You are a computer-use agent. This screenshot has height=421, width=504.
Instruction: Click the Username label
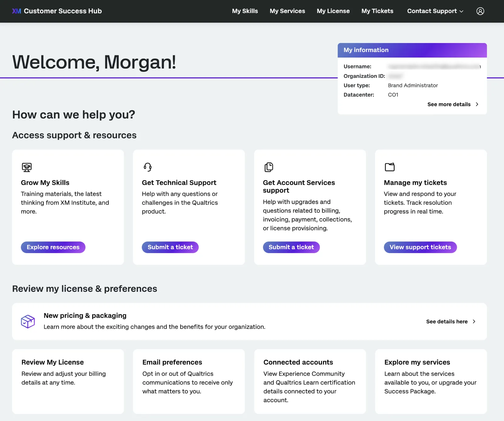pos(357,66)
